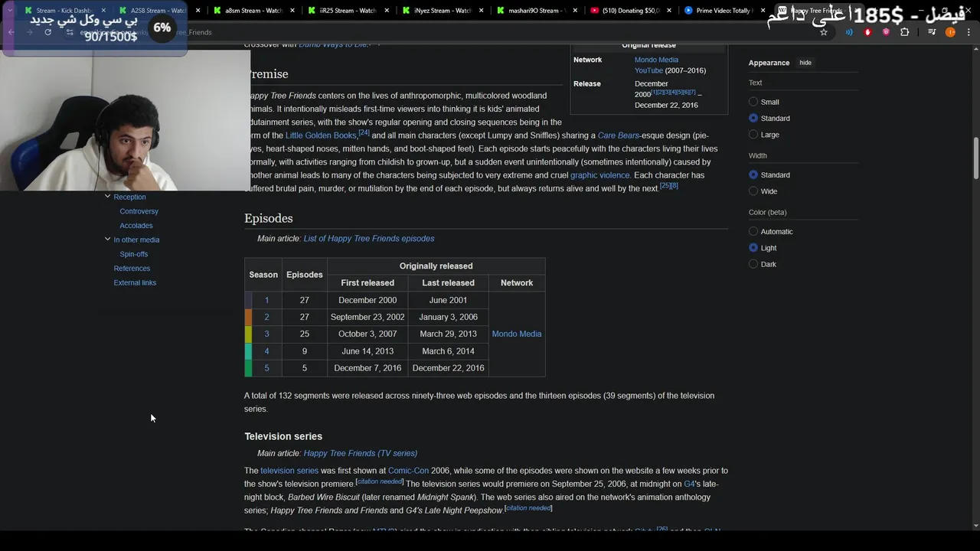Image resolution: width=980 pixels, height=551 pixels.
Task: Click the YouTube favicon on the Donating tab
Action: [x=596, y=11]
